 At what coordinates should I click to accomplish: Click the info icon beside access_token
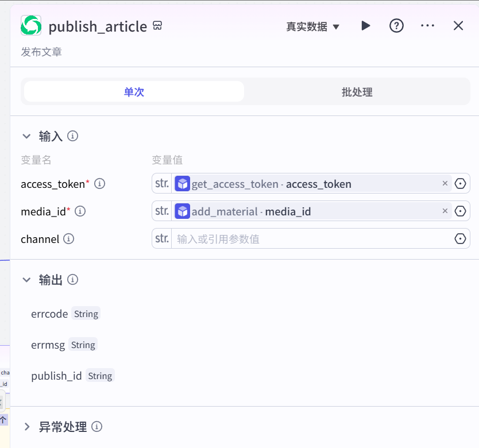(99, 184)
